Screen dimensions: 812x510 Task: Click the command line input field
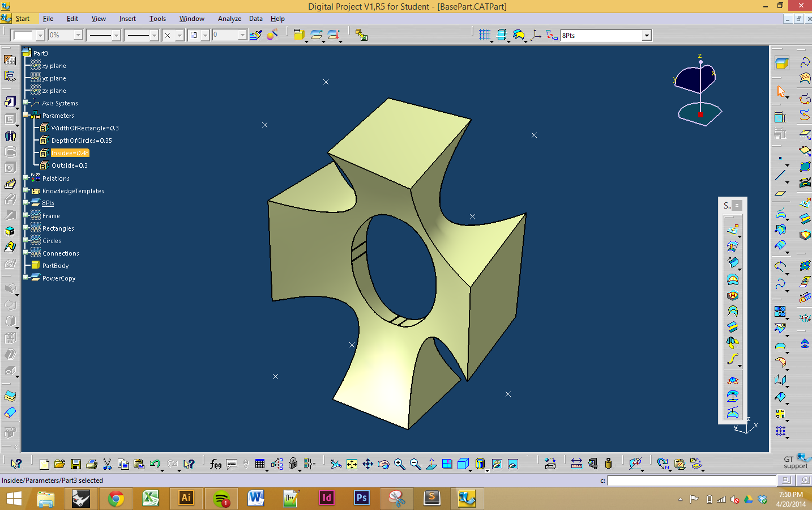(691, 481)
